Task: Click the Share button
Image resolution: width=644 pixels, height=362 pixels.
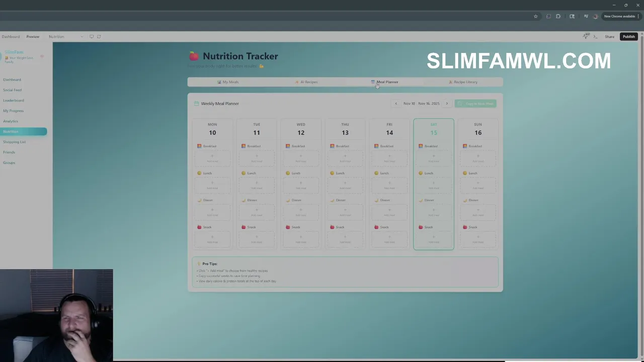Action: click(x=609, y=36)
